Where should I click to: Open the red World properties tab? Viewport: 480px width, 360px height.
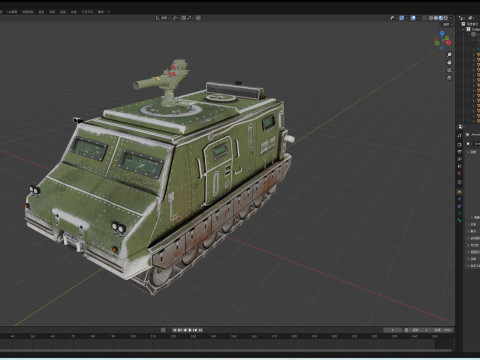click(460, 173)
